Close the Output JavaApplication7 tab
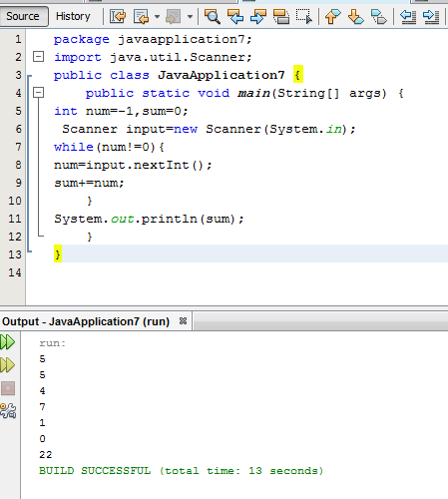 pos(183,321)
